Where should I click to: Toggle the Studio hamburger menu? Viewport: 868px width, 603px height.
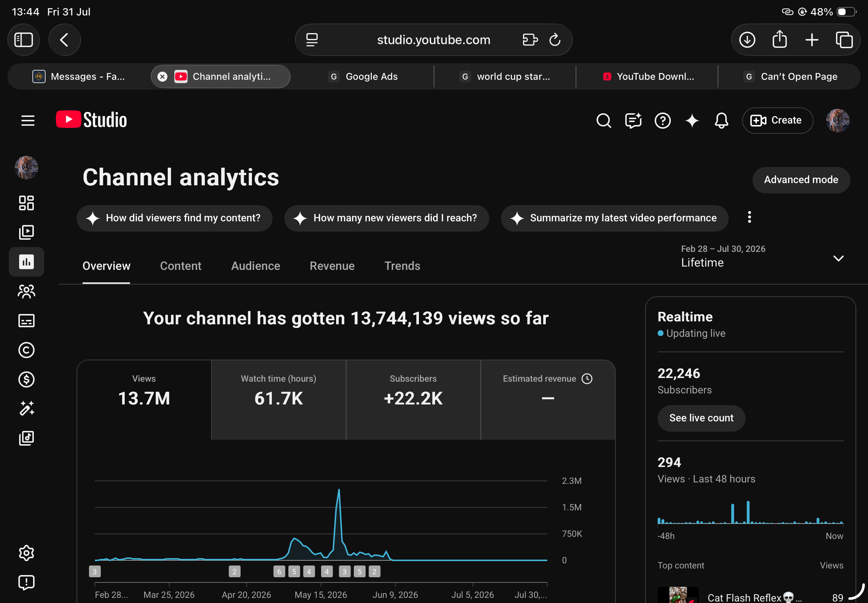pos(28,121)
